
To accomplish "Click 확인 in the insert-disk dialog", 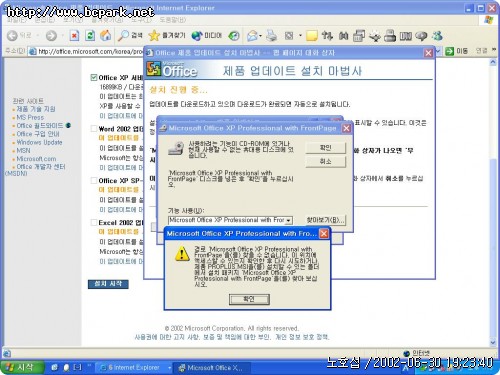I will (x=326, y=148).
